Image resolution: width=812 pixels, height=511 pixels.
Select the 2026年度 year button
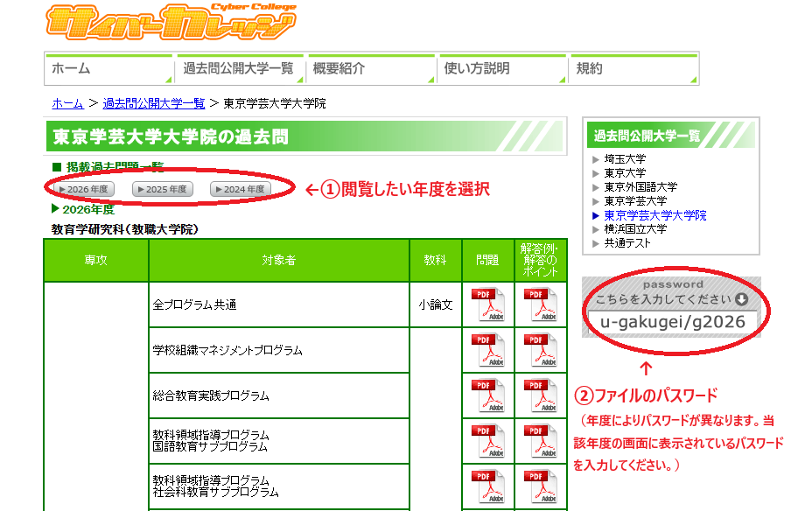tap(84, 189)
